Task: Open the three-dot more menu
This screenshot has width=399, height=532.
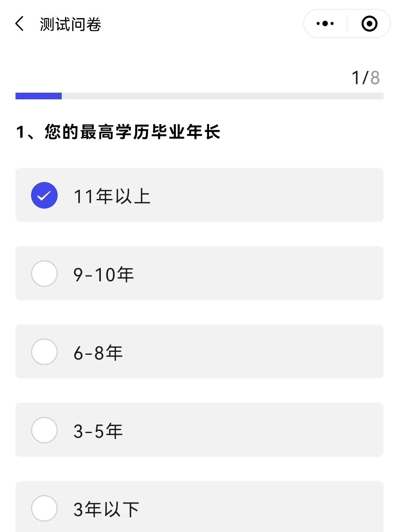Action: coord(325,24)
